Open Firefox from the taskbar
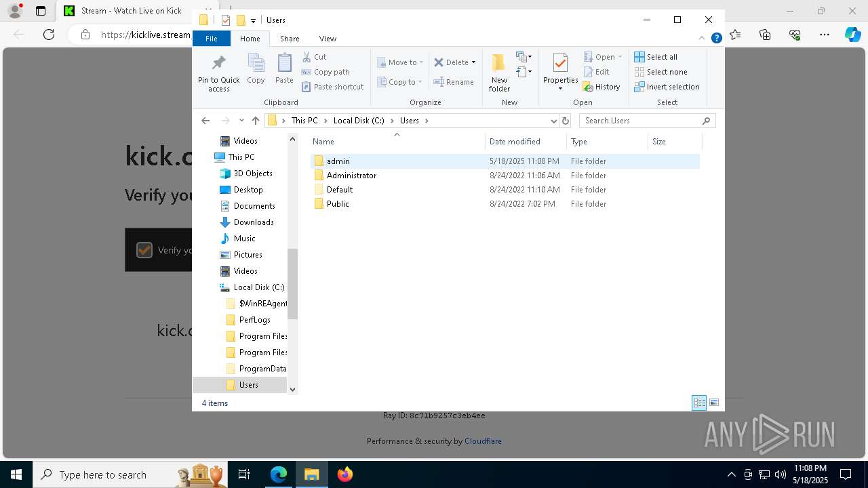 pyautogui.click(x=345, y=474)
